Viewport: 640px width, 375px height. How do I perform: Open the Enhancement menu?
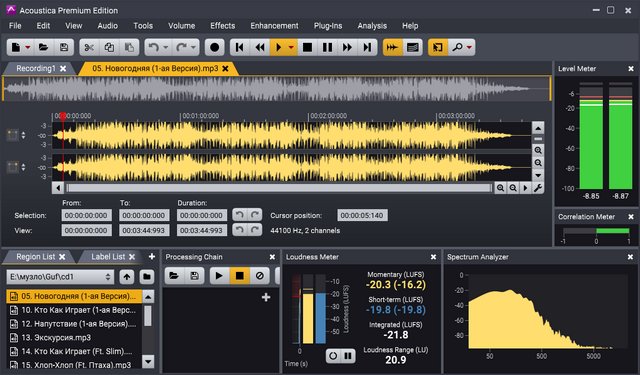(274, 26)
